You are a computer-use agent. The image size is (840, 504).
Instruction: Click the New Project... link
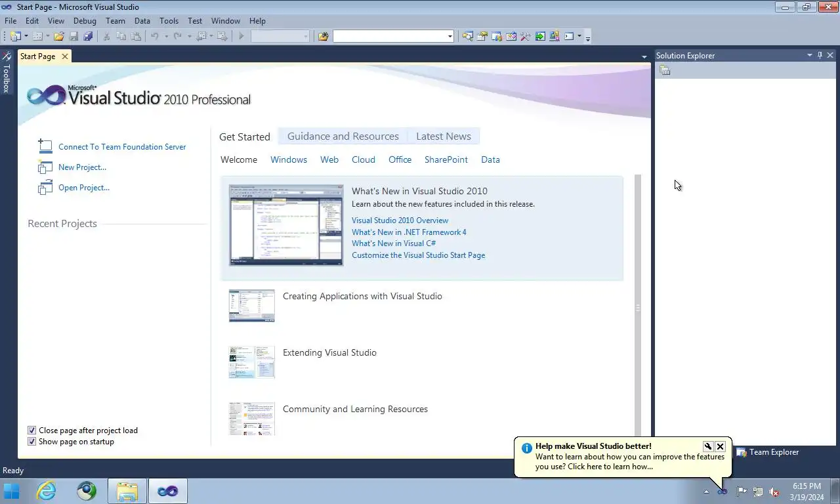coord(82,167)
